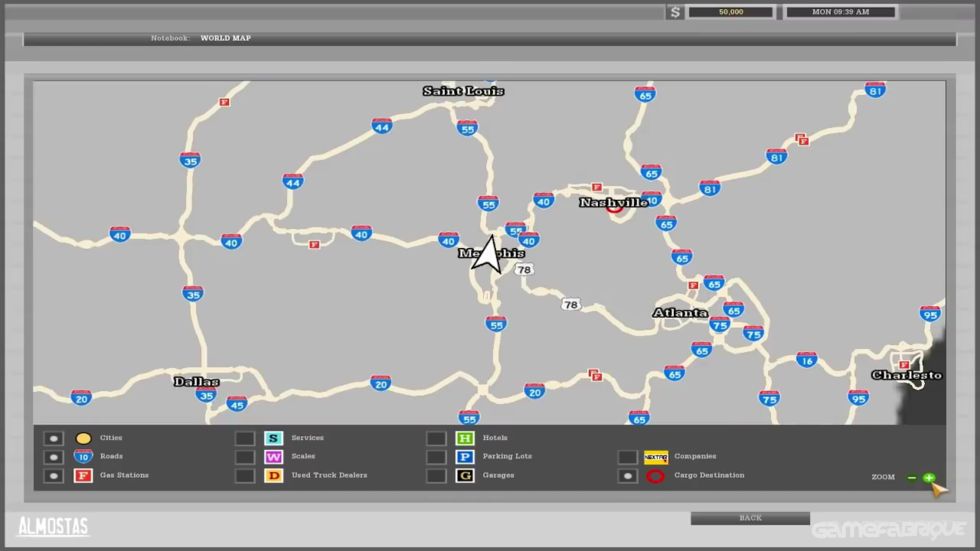The width and height of the screenshot is (980, 551).
Task: Click the gas station marker near Atlanta
Action: pyautogui.click(x=693, y=285)
